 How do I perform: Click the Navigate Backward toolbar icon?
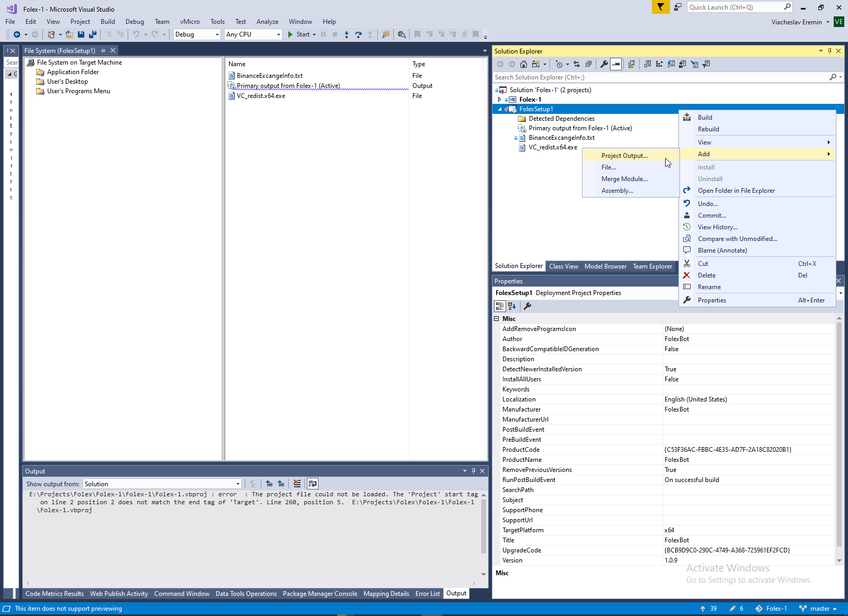[17, 34]
